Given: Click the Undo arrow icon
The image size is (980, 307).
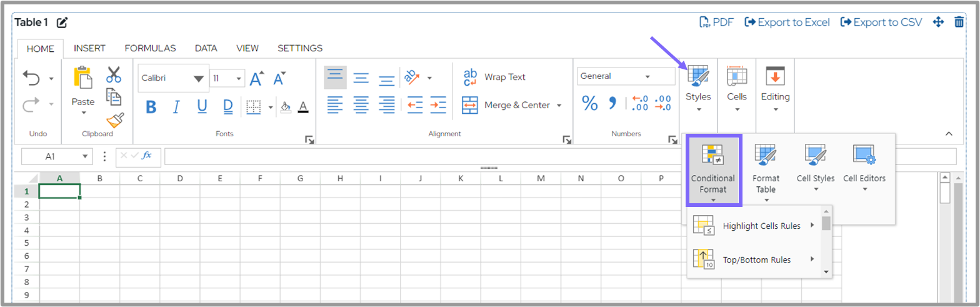Looking at the screenshot, I should (31, 78).
